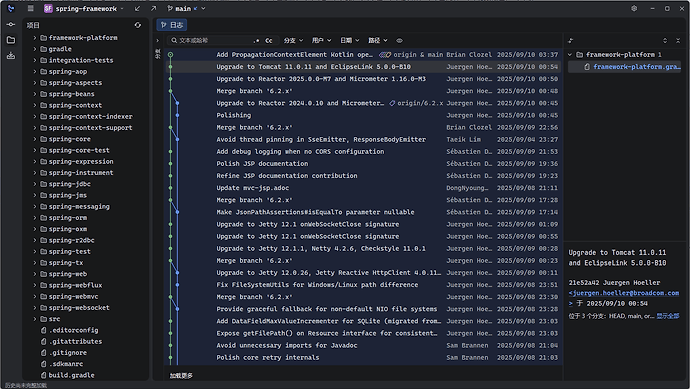Select commit 'Upgrade to Tomcat 11.0.11 and EclipseLink'
This screenshot has width=690, height=389.
pyautogui.click(x=363, y=67)
